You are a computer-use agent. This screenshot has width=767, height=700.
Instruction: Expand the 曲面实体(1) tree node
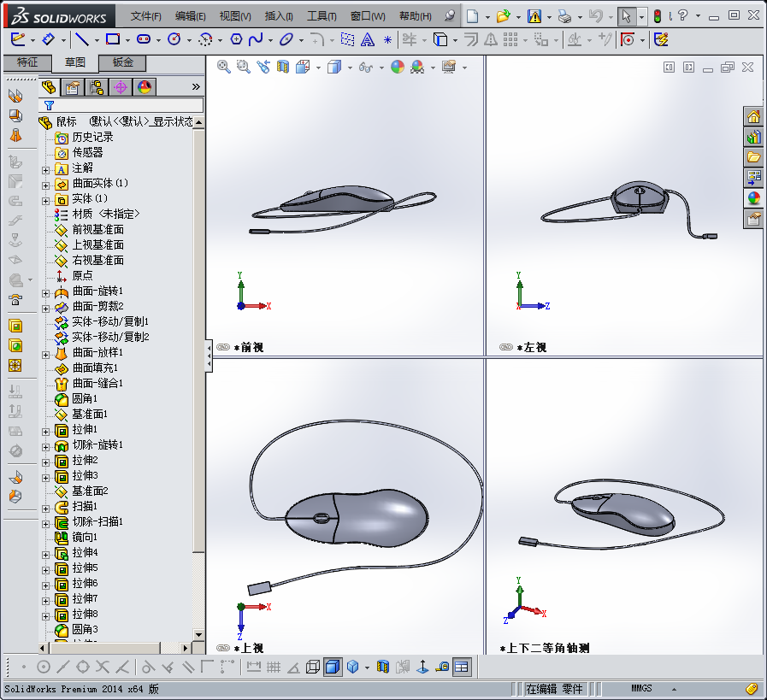45,185
